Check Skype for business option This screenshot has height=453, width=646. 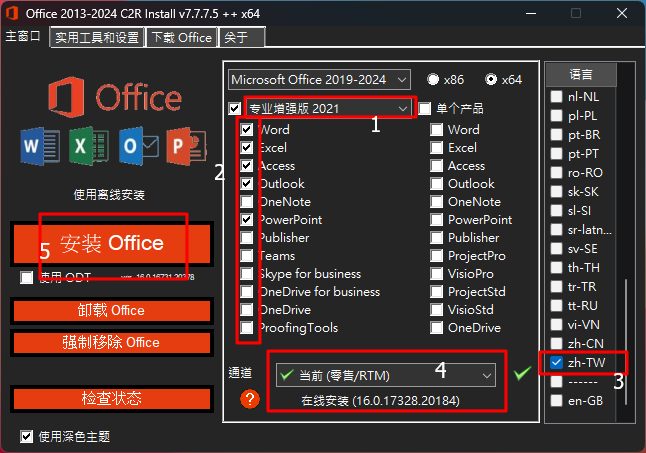click(247, 274)
